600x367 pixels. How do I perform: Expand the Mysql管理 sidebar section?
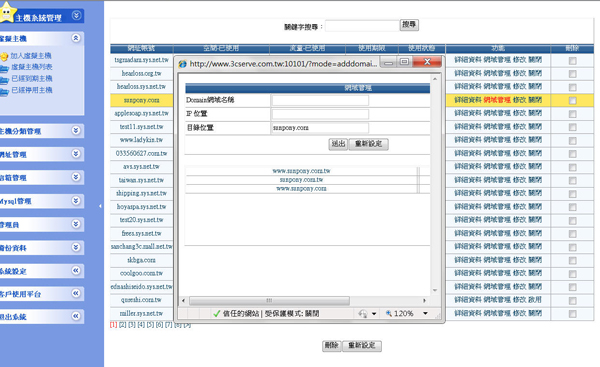pos(76,201)
